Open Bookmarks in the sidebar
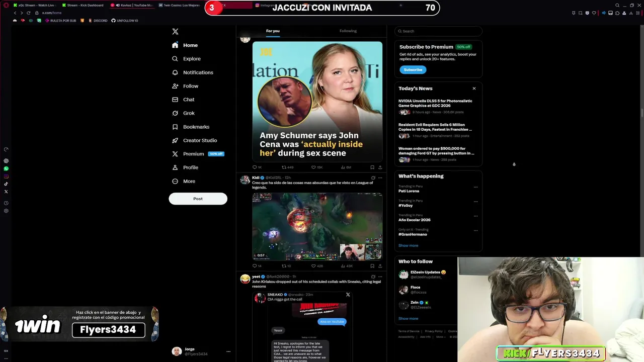This screenshot has width=644, height=362. pyautogui.click(x=191, y=127)
